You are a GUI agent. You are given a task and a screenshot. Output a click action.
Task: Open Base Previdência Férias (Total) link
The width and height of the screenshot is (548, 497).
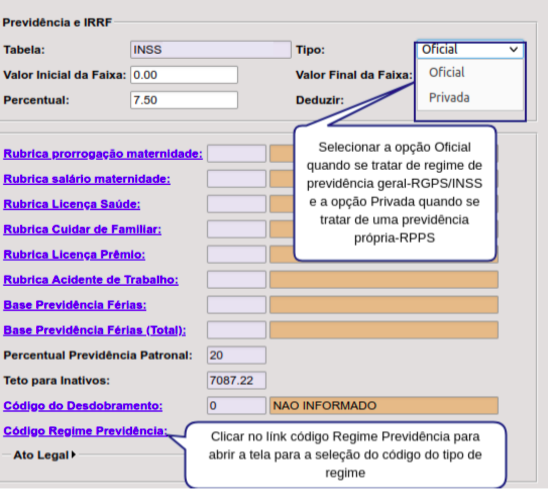[x=94, y=330]
